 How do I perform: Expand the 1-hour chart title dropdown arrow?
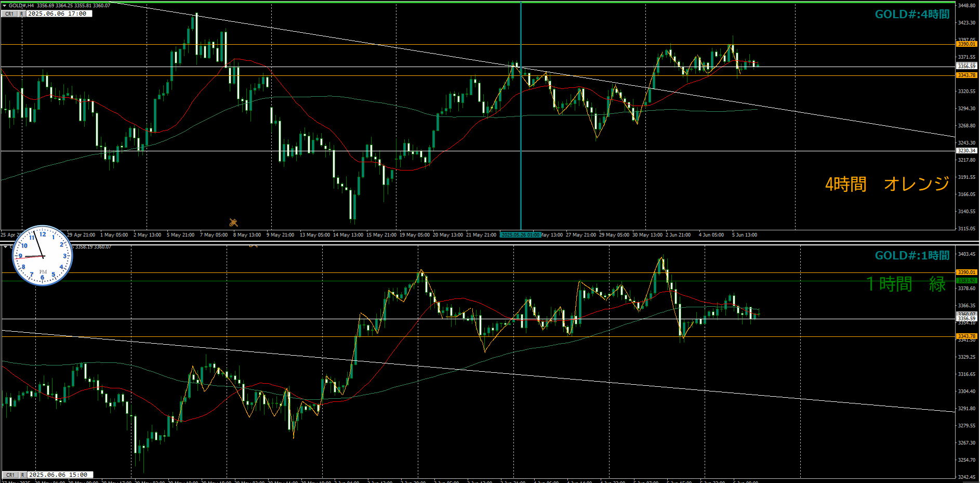coord(6,247)
